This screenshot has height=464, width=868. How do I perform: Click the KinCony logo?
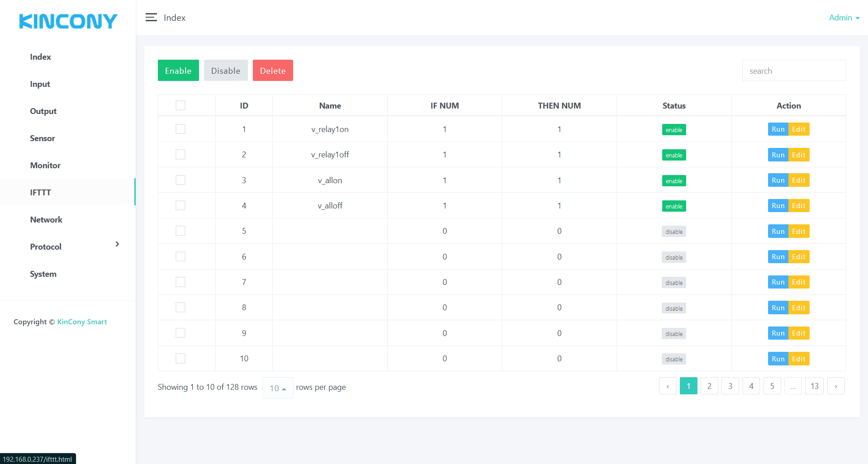(x=68, y=21)
